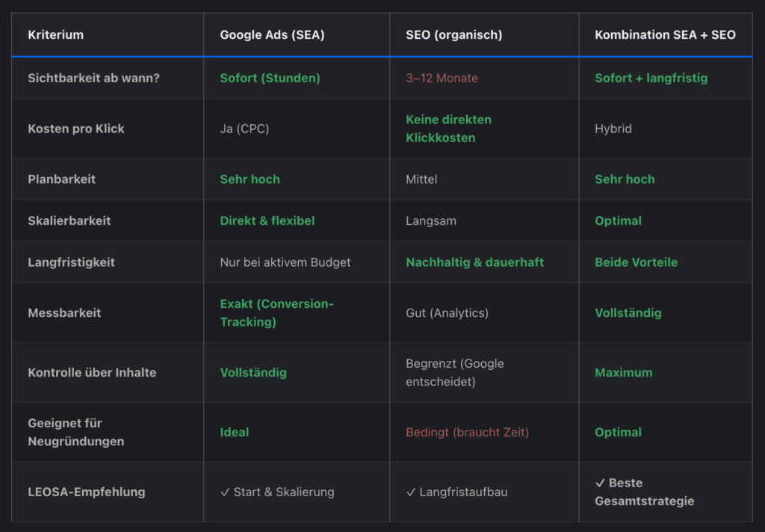Click the 'Kombination SEA + SEO' header
This screenshot has height=532, width=765.
[x=665, y=35]
